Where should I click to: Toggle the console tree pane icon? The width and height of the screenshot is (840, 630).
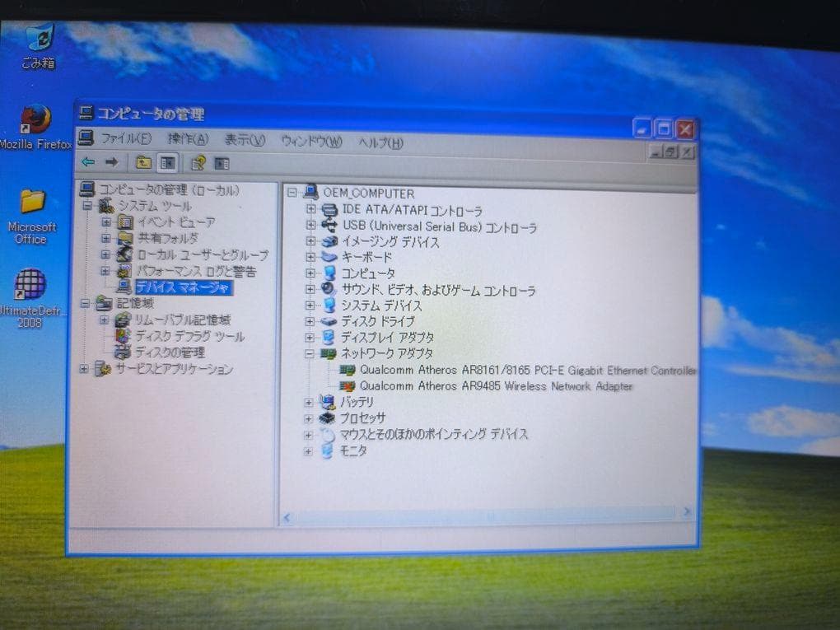point(167,162)
